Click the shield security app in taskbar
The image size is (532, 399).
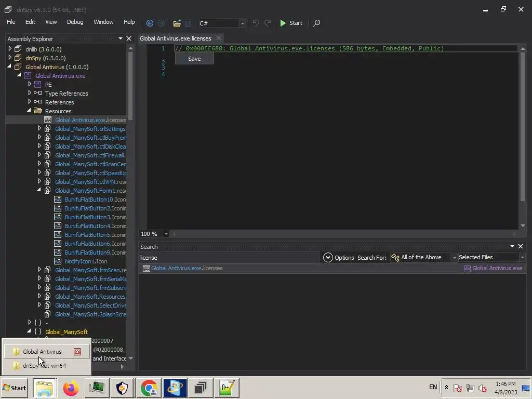coord(123,388)
